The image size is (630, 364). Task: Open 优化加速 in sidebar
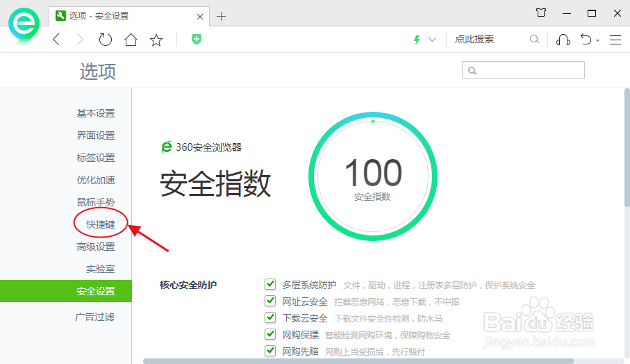coord(96,180)
